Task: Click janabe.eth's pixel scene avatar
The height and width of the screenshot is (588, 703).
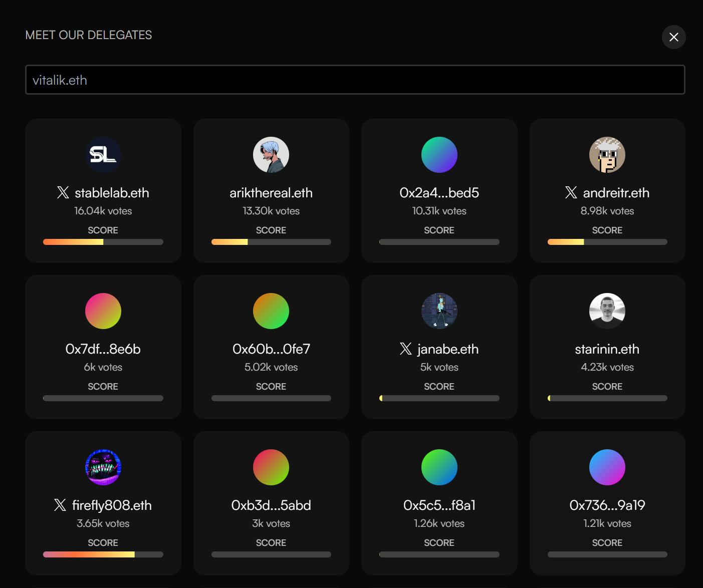Action: 439,311
